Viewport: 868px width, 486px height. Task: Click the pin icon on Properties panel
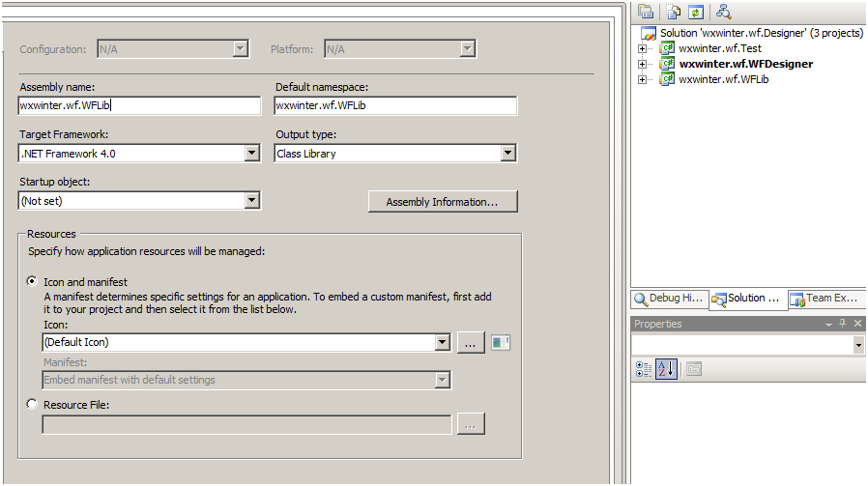(843, 324)
